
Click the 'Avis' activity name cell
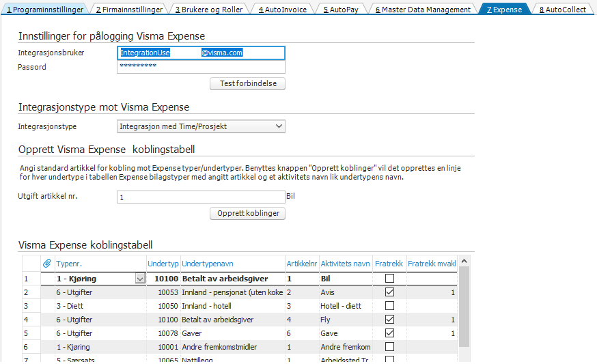click(x=346, y=292)
